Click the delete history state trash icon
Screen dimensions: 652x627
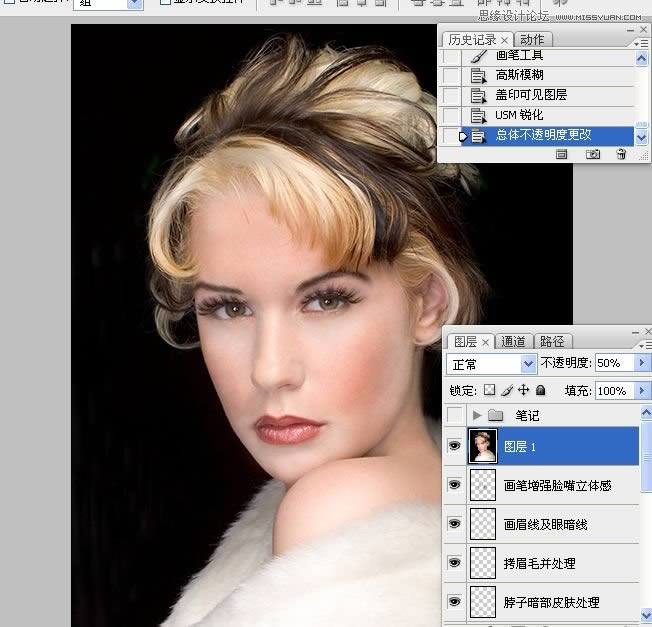click(621, 154)
